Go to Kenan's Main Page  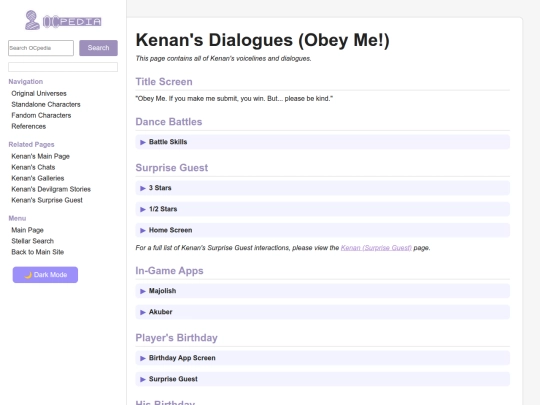(41, 156)
